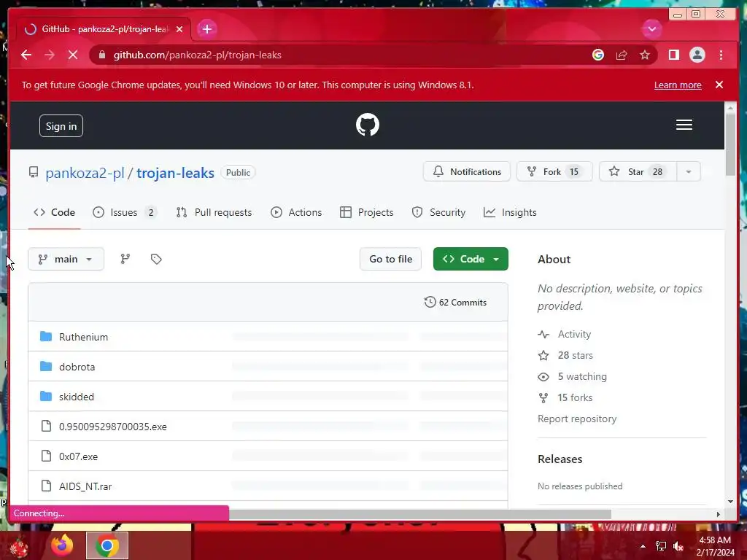Click the Go to file button

point(391,259)
